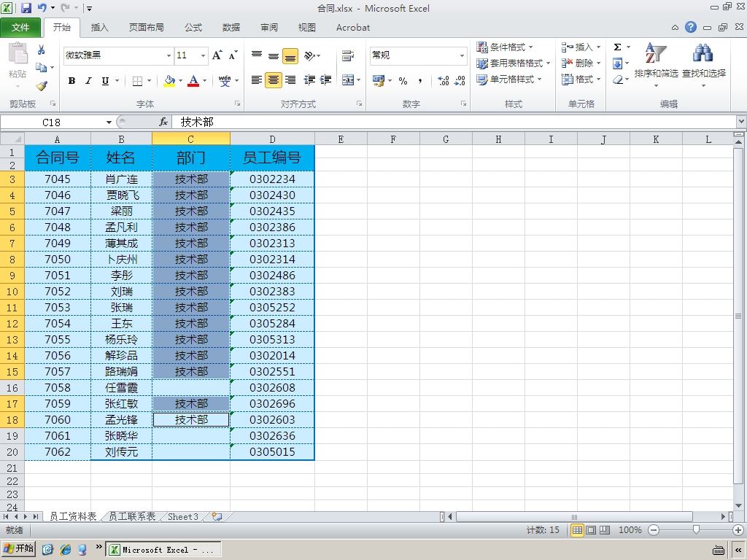Image resolution: width=747 pixels, height=560 pixels.
Task: Select column header D
Action: [x=272, y=139]
